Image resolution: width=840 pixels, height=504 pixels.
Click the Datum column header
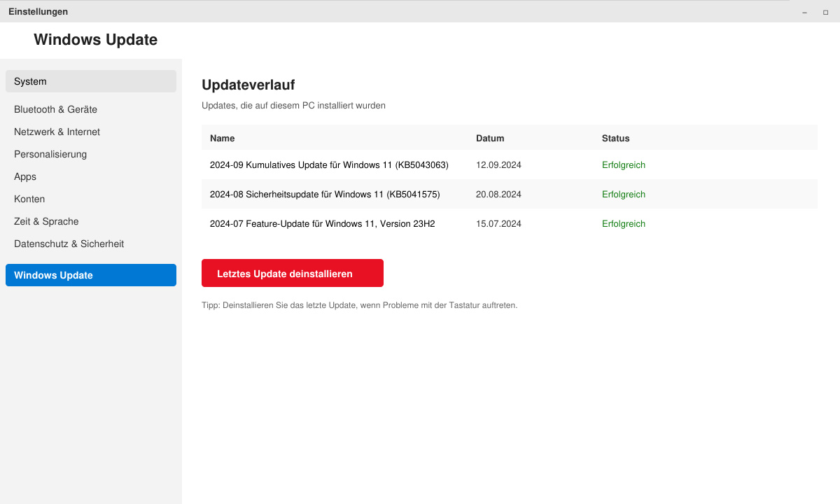490,139
